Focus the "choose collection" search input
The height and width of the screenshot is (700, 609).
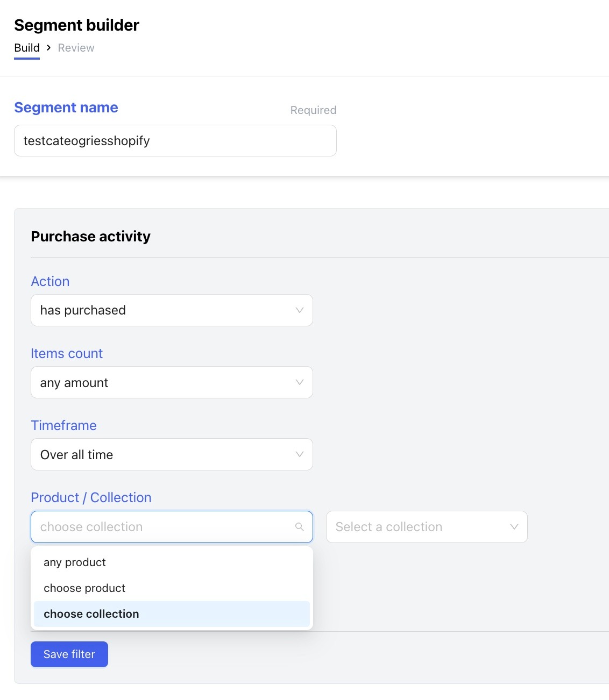click(161, 527)
